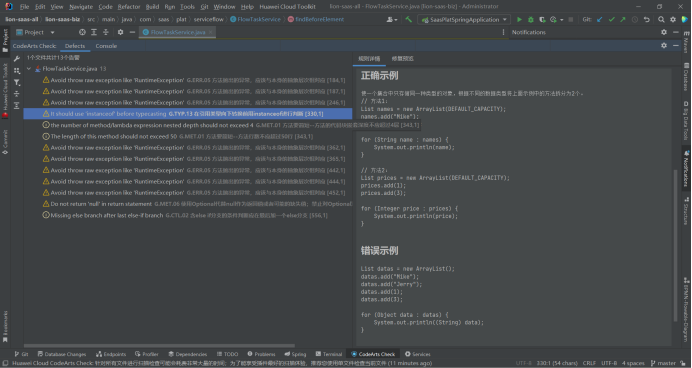
Task: Minimize the CodeArts Check tool window
Action: pos(676,45)
